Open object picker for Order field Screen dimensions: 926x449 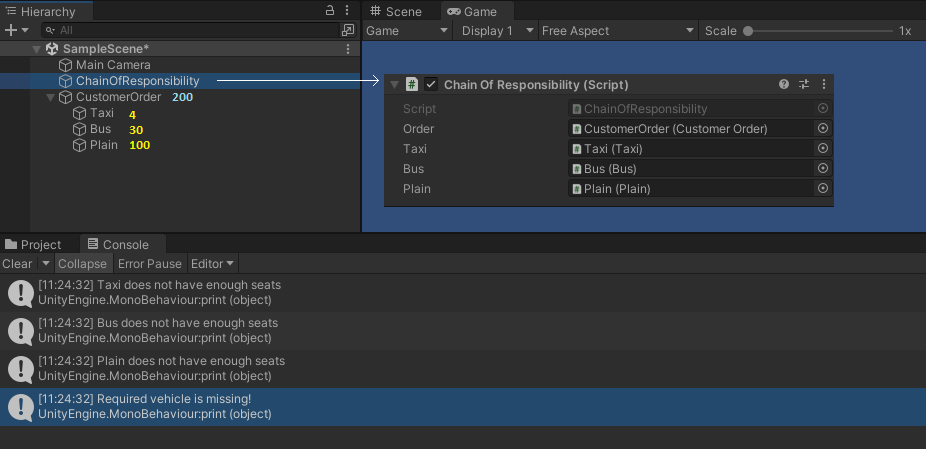(x=823, y=128)
